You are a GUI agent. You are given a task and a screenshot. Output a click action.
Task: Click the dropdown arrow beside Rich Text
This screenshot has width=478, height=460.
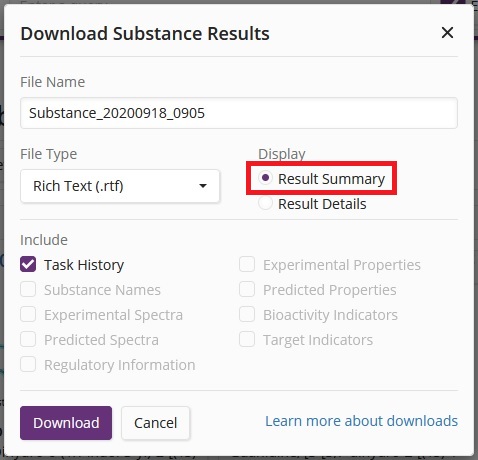pos(203,186)
